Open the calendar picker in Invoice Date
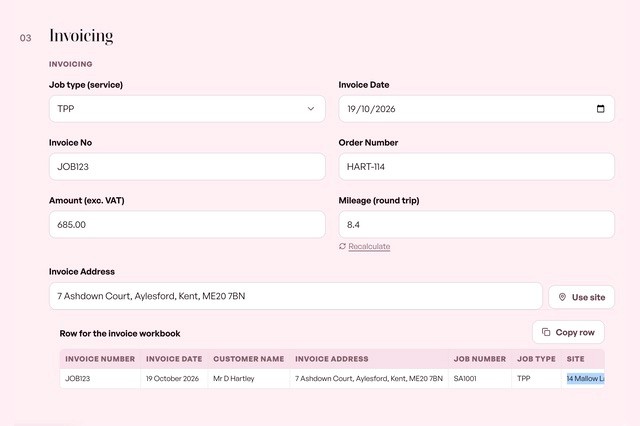This screenshot has height=426, width=640. (600, 109)
